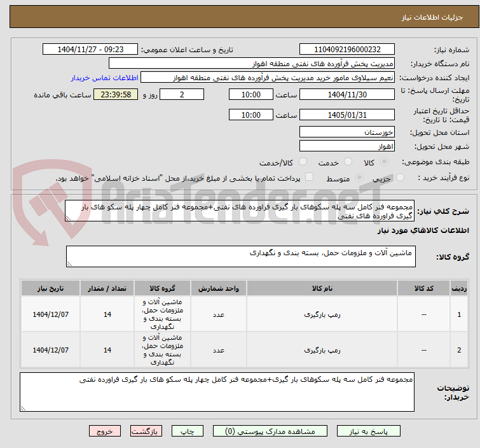Click the بازگشت back button
The image size is (480, 448).
(x=146, y=431)
